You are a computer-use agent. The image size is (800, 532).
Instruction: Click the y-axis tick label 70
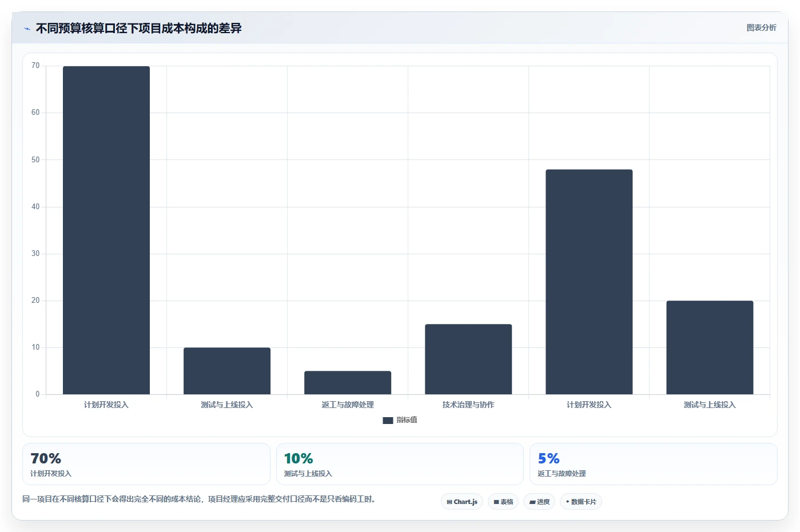click(x=35, y=66)
